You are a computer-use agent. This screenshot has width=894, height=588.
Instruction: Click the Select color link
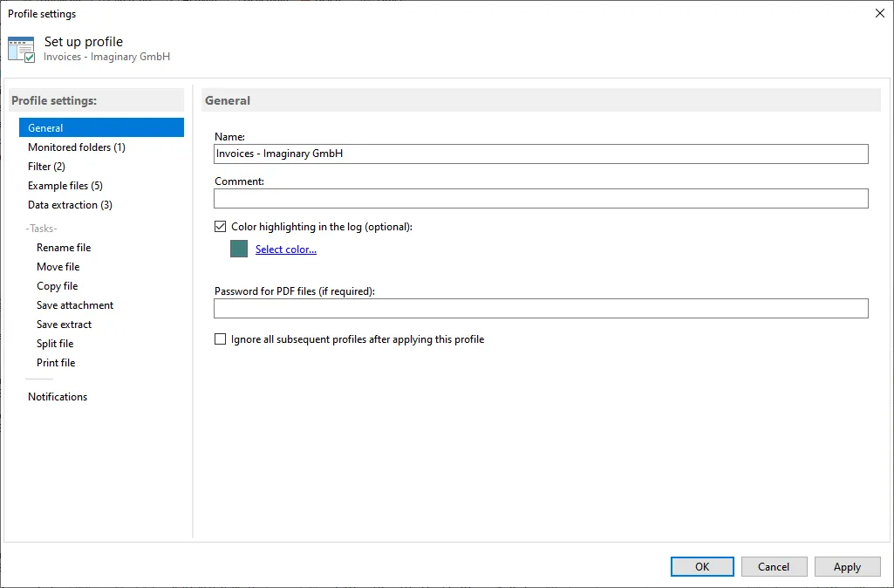(286, 249)
